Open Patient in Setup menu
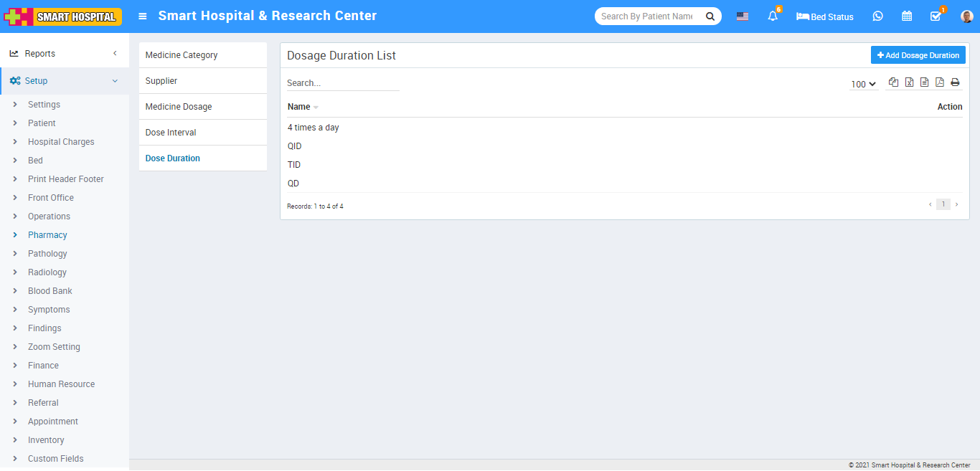980x471 pixels. pyautogui.click(x=42, y=123)
